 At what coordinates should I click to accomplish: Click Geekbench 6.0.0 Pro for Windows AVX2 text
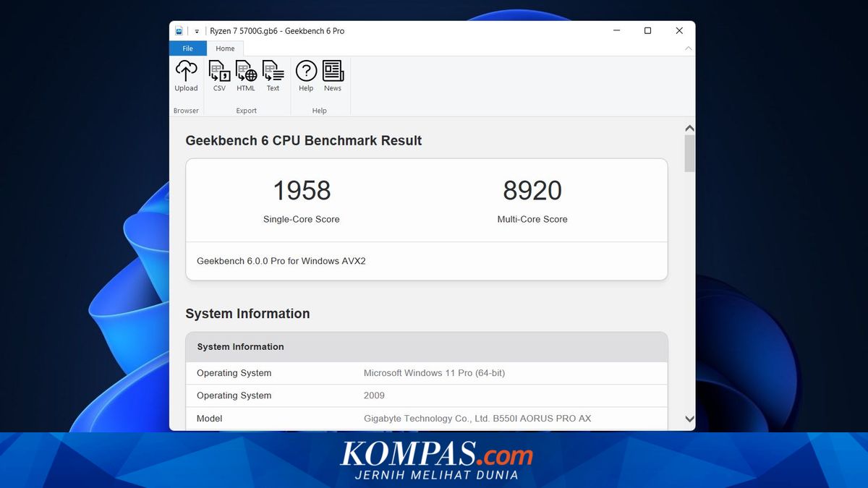pos(281,261)
